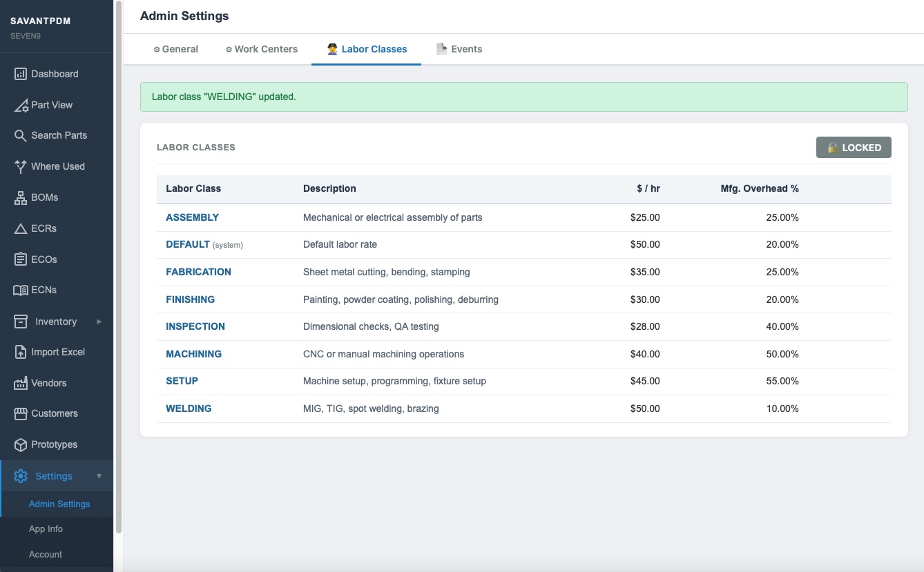Open App Info under Settings
Image resolution: width=924 pixels, height=572 pixels.
point(46,529)
